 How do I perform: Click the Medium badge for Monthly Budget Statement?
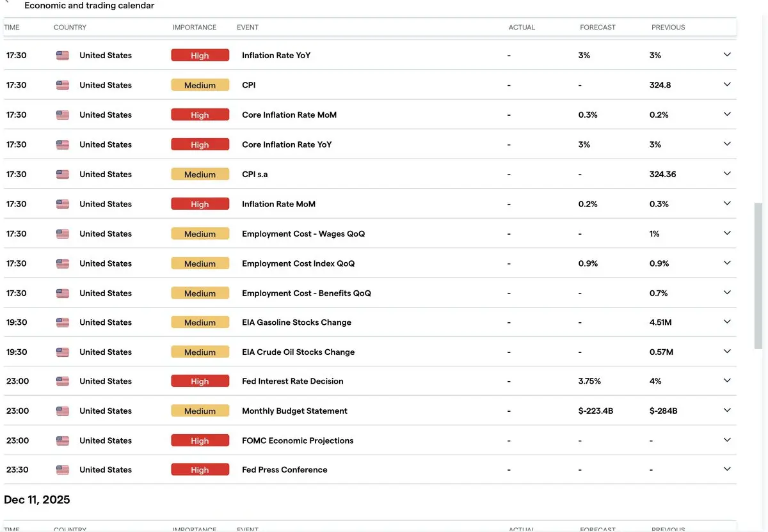tap(200, 411)
